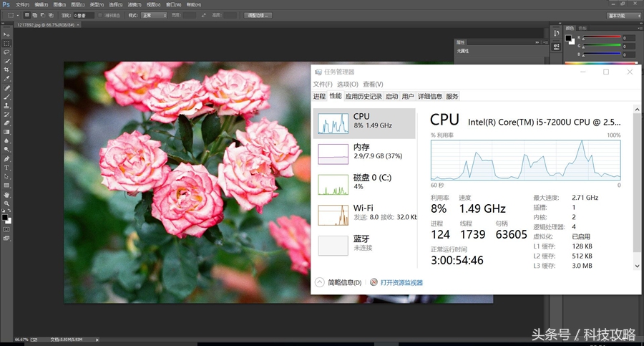Select the Eraser tool

tap(7, 123)
